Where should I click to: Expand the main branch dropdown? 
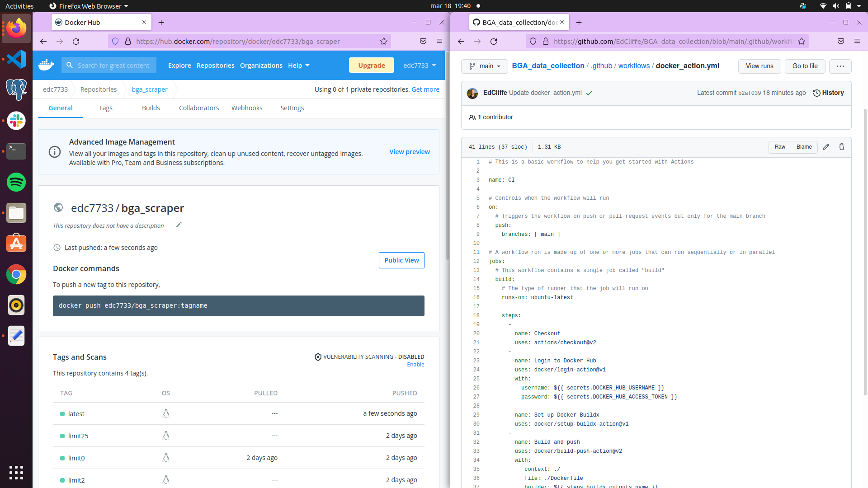point(485,66)
